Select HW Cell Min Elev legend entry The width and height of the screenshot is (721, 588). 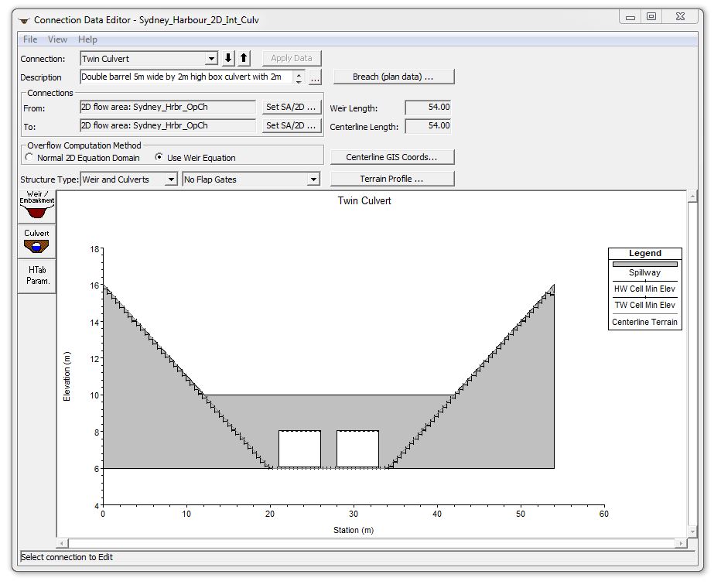[x=644, y=289]
